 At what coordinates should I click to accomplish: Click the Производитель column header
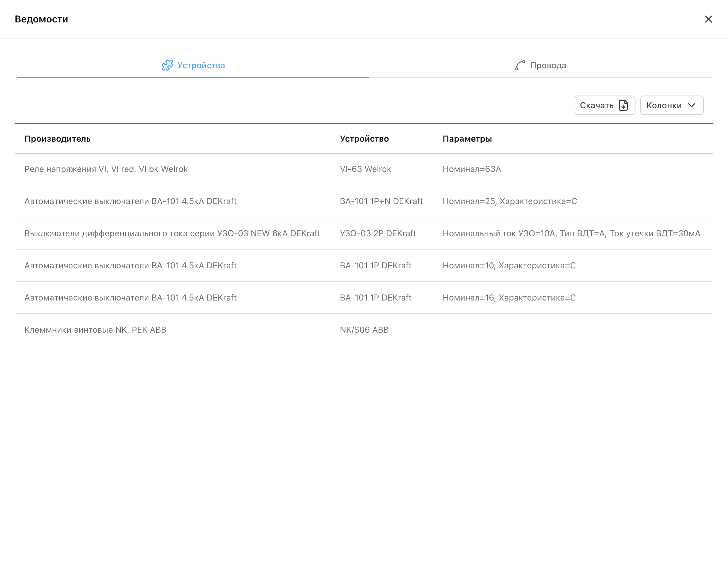58,139
